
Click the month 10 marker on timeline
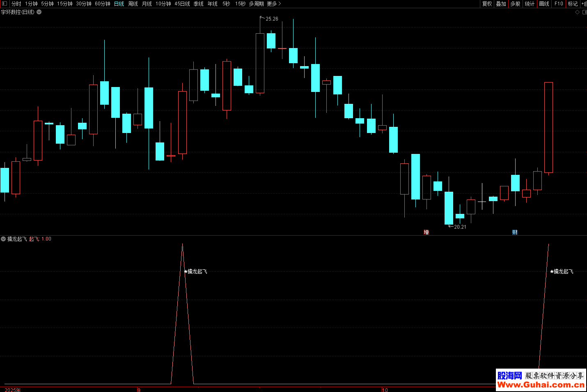385,390
